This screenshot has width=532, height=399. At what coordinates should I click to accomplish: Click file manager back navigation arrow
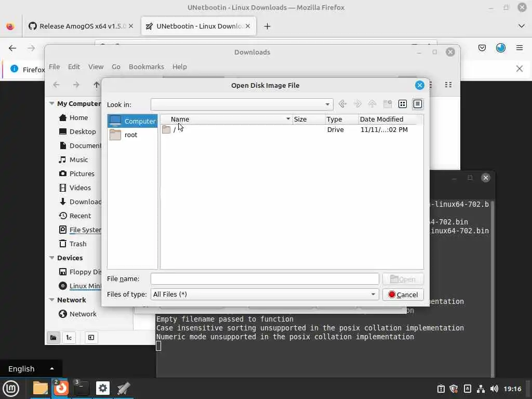coord(56,85)
